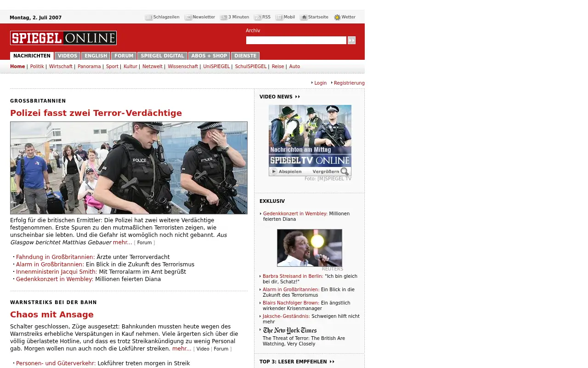
Task: Click The New York Times logo
Action: 290,331
